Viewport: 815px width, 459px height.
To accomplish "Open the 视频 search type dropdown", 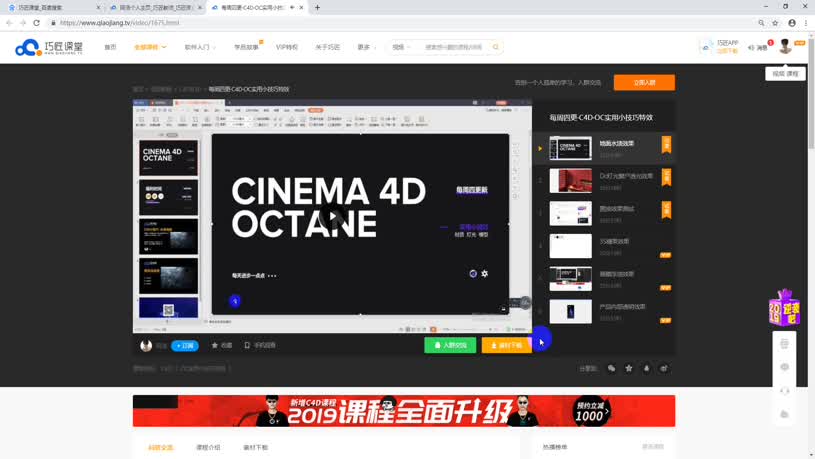I will 401,47.
